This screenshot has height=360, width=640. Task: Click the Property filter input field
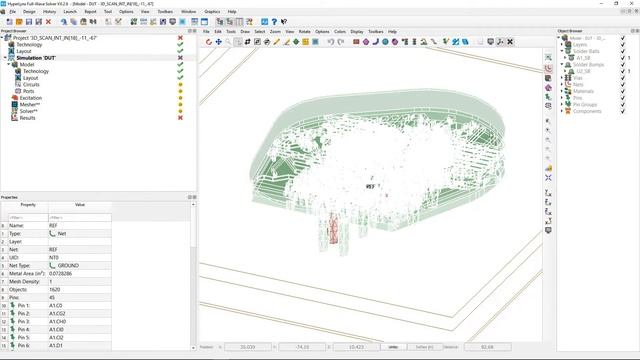(28, 218)
